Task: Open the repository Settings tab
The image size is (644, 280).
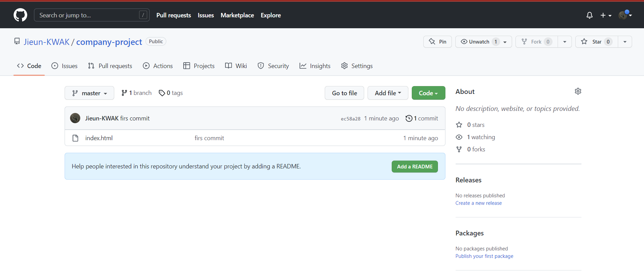Action: point(357,66)
